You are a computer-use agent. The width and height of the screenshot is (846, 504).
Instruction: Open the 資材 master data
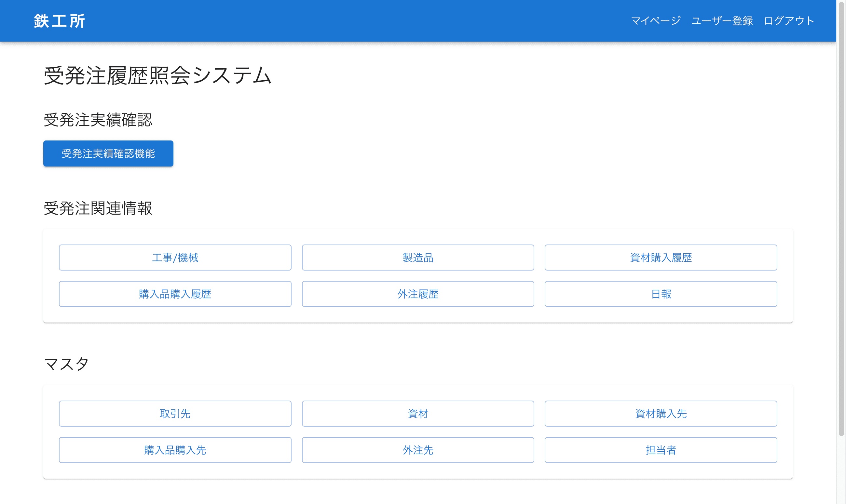click(x=417, y=414)
